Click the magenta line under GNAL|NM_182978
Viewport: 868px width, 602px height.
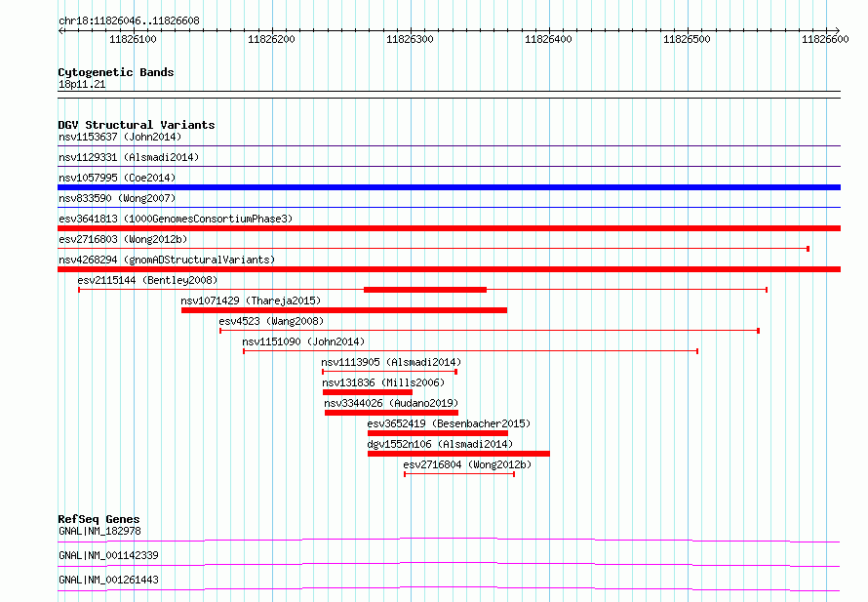tap(449, 540)
